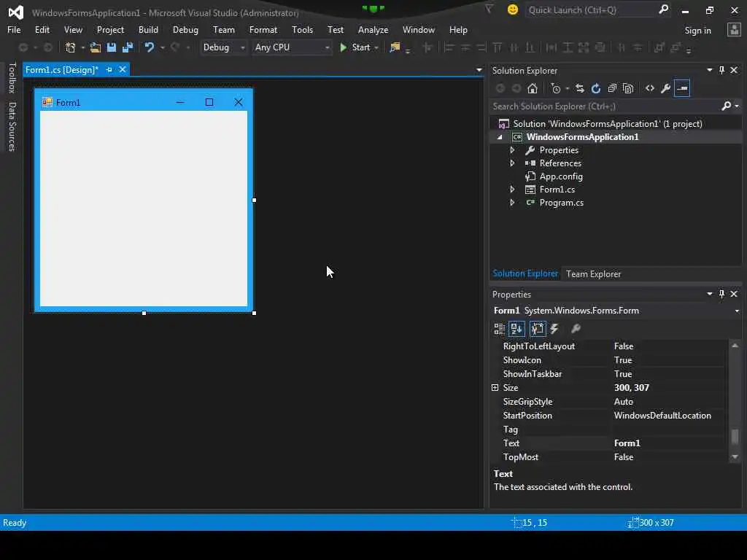Viewport: 747px width, 560px height.
Task: Expand the Program.cs node
Action: pyautogui.click(x=512, y=203)
